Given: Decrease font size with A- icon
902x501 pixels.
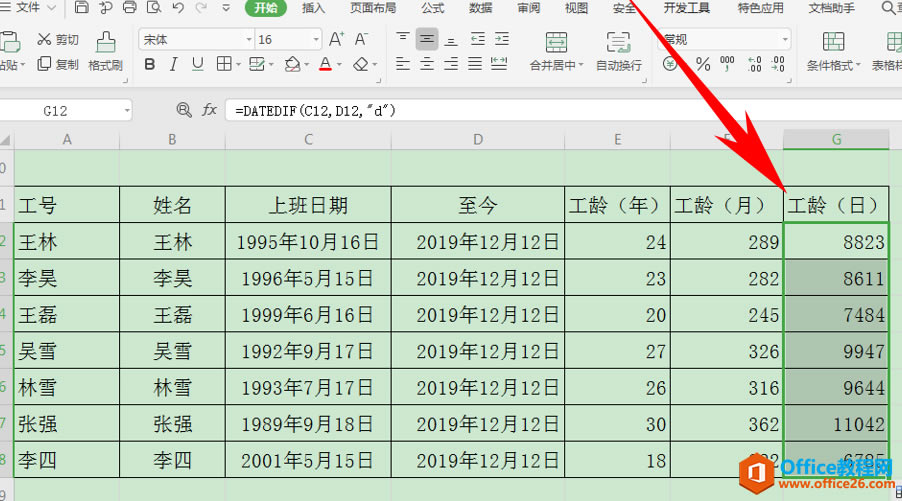Looking at the screenshot, I should point(361,39).
